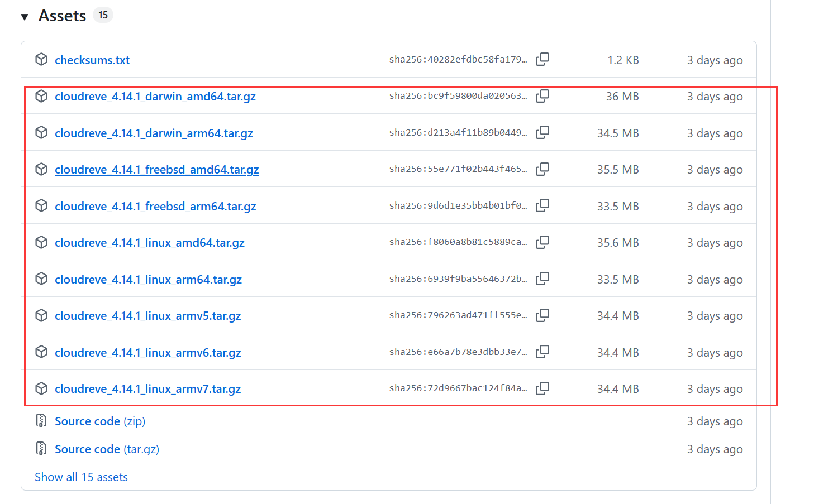This screenshot has width=814, height=504.
Task: Copy SHA256 hash for linux_amd64 archive
Action: (542, 242)
